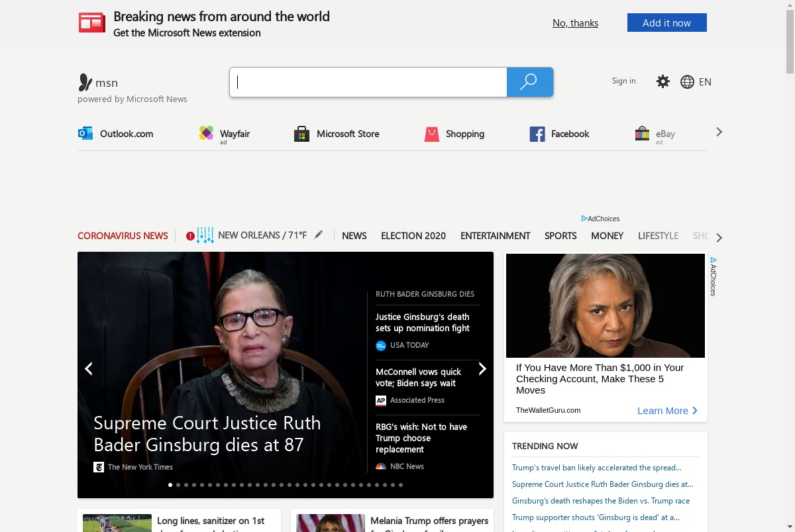Select the last carousel dot
Viewport: 795px width, 532px height.
(401, 485)
